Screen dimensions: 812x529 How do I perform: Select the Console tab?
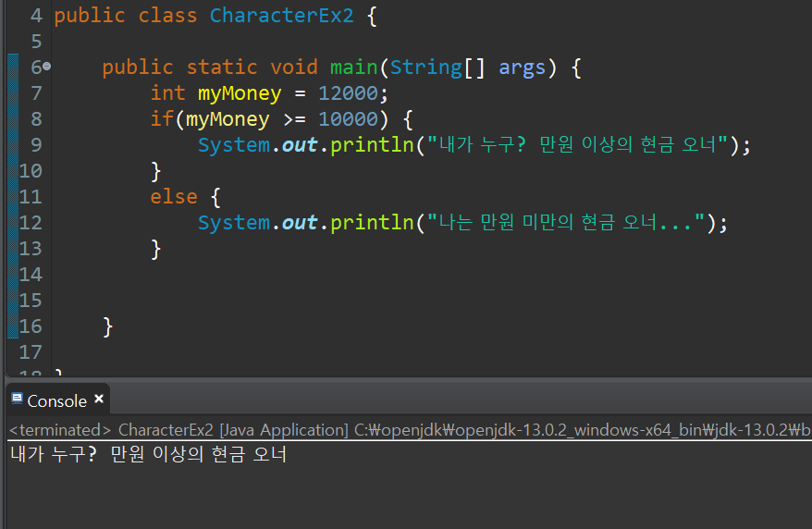(x=57, y=400)
